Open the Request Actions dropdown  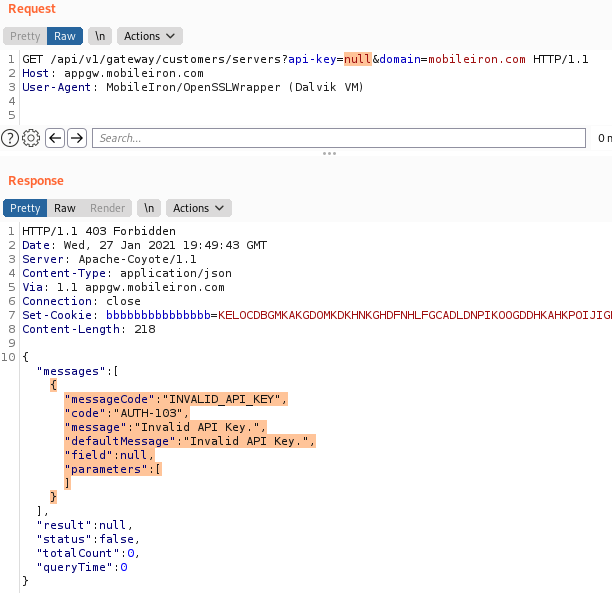click(149, 36)
